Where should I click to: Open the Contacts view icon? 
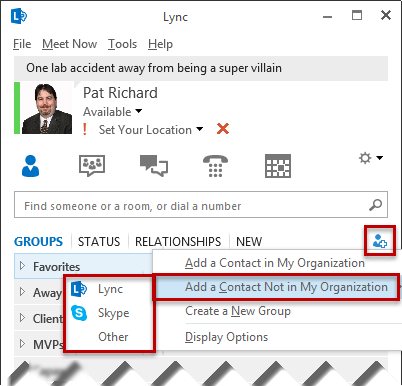pyautogui.click(x=30, y=166)
